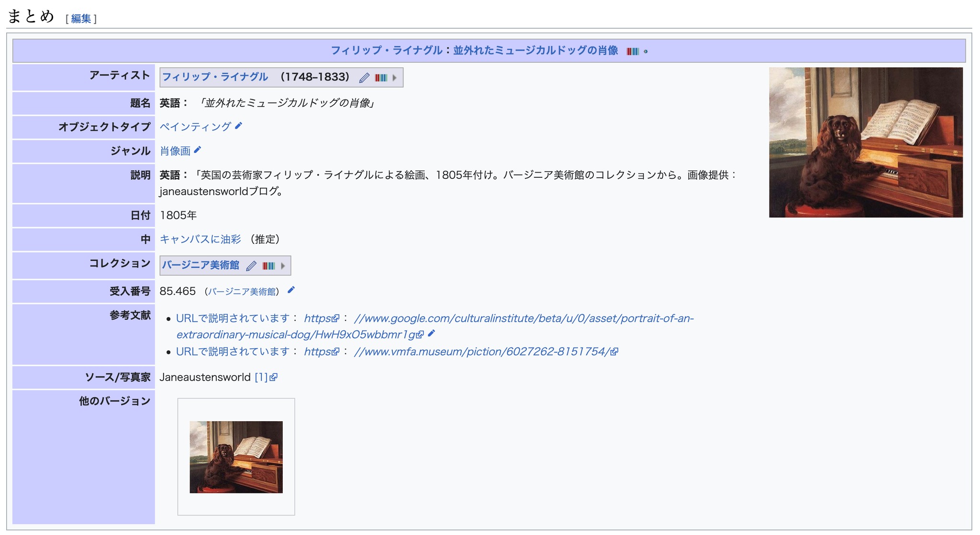Click the edit pencil after the accession number
Screen dimensions: 980x535
click(x=291, y=290)
